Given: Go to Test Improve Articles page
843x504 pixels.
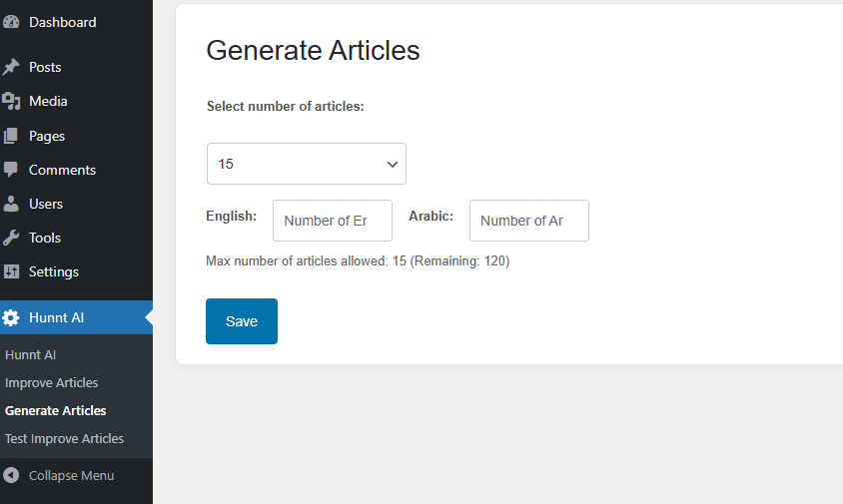Looking at the screenshot, I should click(64, 438).
